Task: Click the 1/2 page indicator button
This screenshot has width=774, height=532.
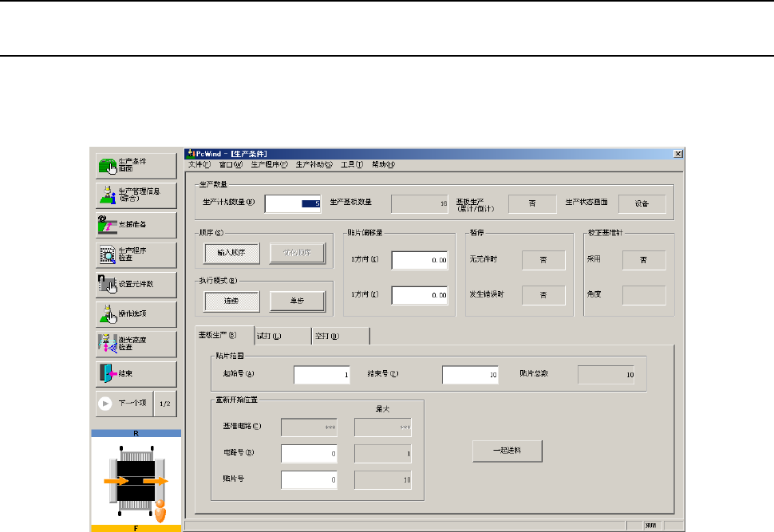Action: pyautogui.click(x=165, y=404)
